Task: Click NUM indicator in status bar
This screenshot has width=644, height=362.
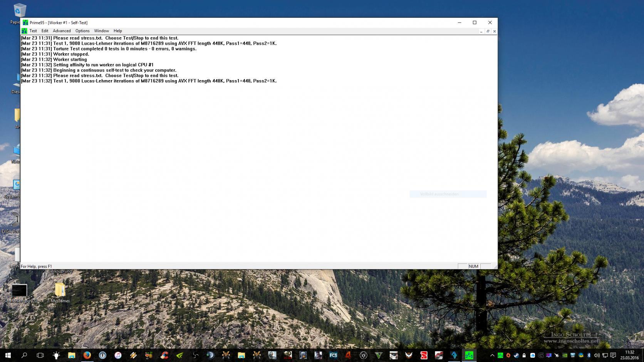Action: point(473,266)
